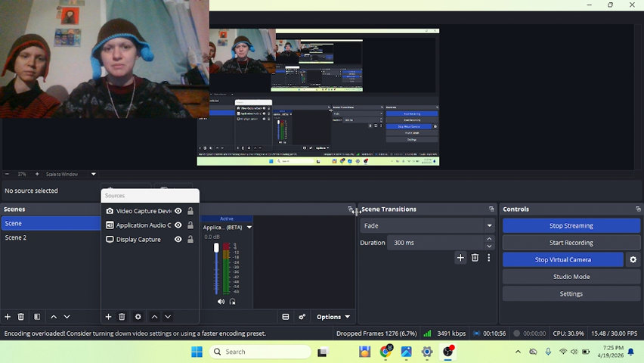Open source properties gear in Sources toolbar
Screen dimensions: 644x363
pos(138,317)
